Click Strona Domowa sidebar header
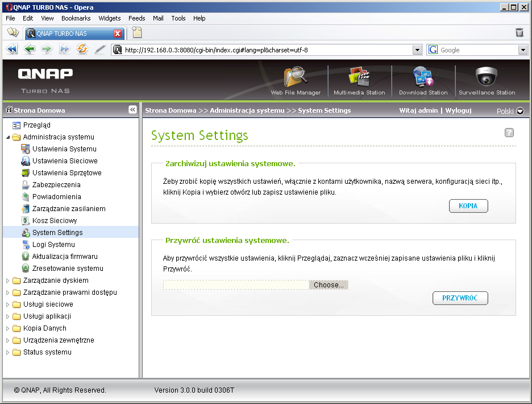This screenshot has width=532, height=404. coord(39,110)
